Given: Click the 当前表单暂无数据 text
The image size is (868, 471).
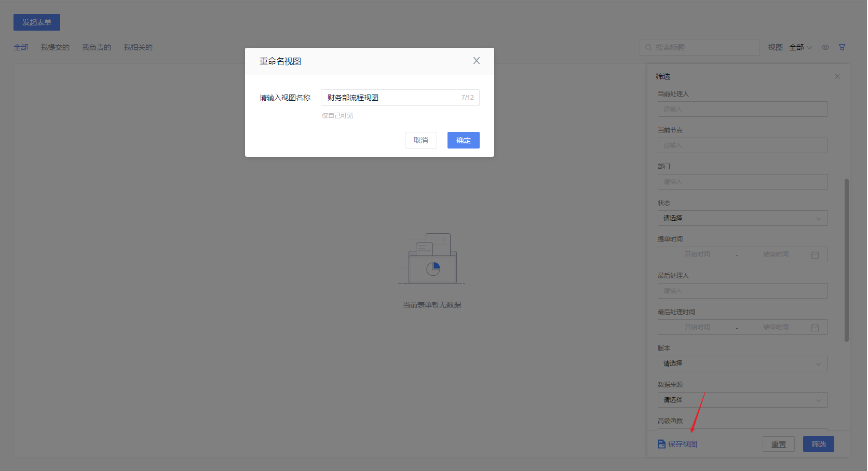Looking at the screenshot, I should (x=432, y=305).
